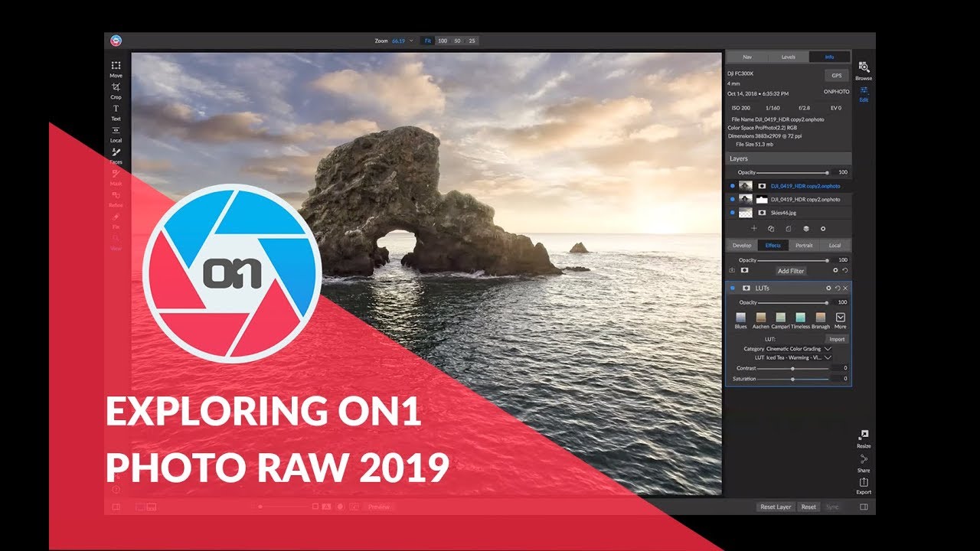This screenshot has width=980, height=551.
Task: Open layer settings gear under Layers
Action: point(823,229)
